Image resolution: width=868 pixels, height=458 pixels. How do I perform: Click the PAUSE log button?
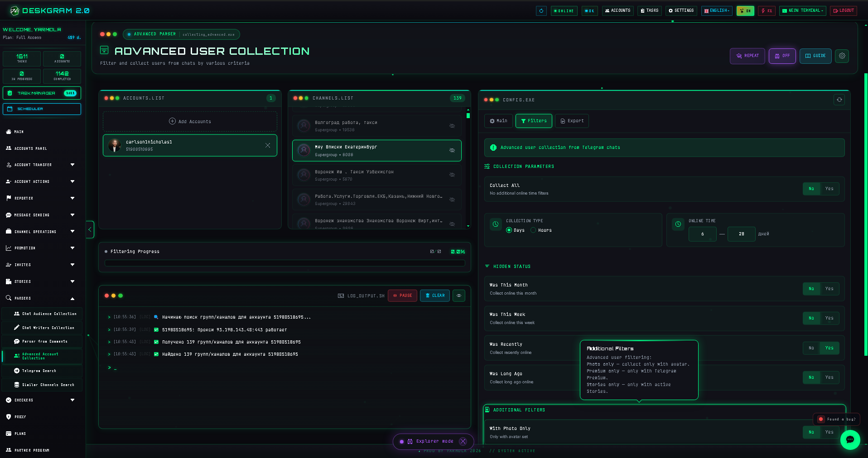[x=402, y=296]
